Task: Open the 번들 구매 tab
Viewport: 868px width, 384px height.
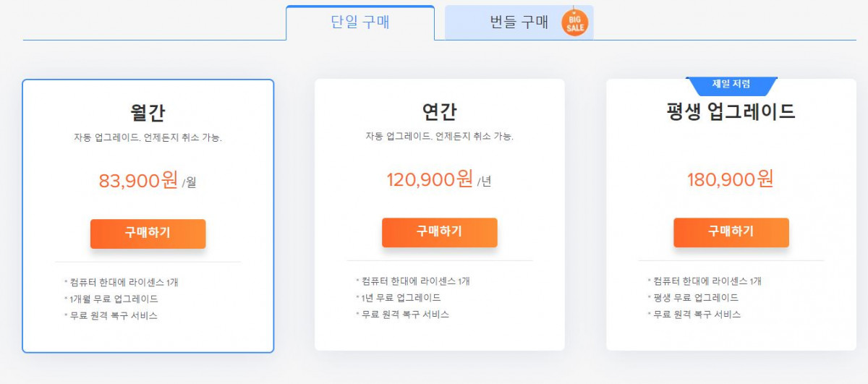Action: tap(519, 22)
